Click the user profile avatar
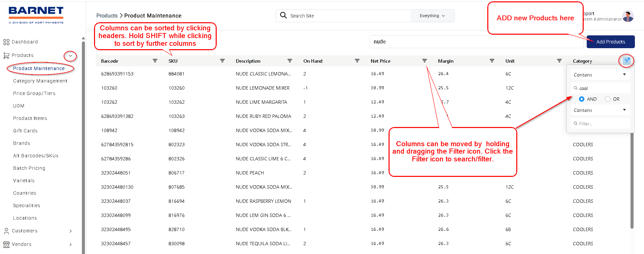Viewport: 644px width, 254px height. pyautogui.click(x=628, y=16)
